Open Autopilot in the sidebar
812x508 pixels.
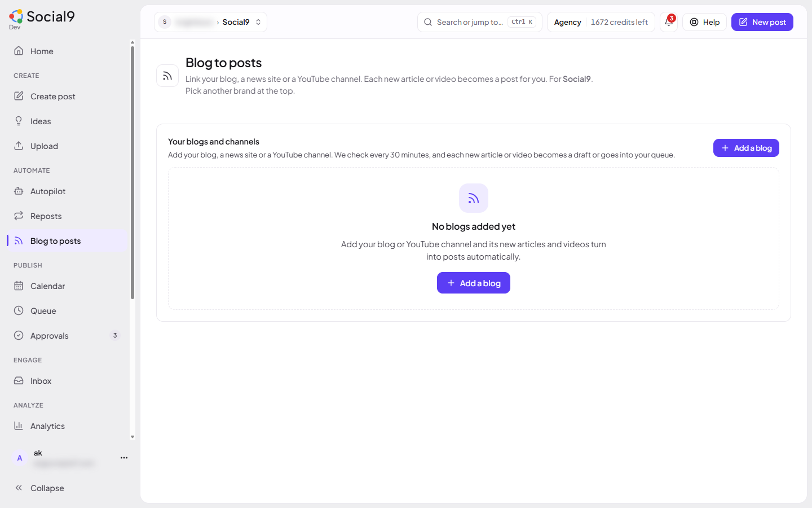68,191
